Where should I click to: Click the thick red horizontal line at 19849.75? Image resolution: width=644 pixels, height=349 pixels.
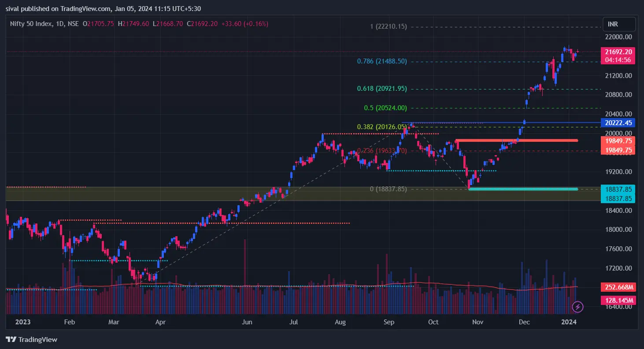pyautogui.click(x=516, y=141)
